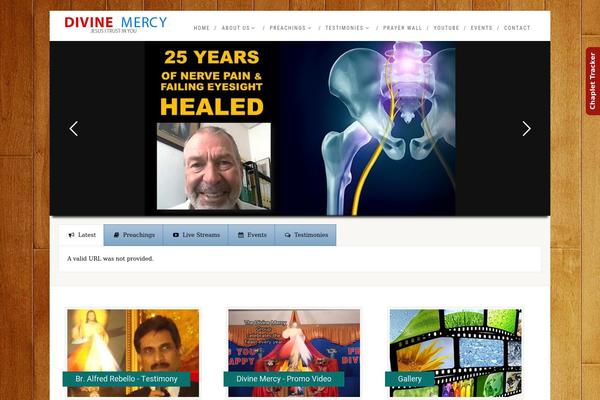The height and width of the screenshot is (400, 600).
Task: Click the book icon on Preachings tab
Action: pos(116,235)
